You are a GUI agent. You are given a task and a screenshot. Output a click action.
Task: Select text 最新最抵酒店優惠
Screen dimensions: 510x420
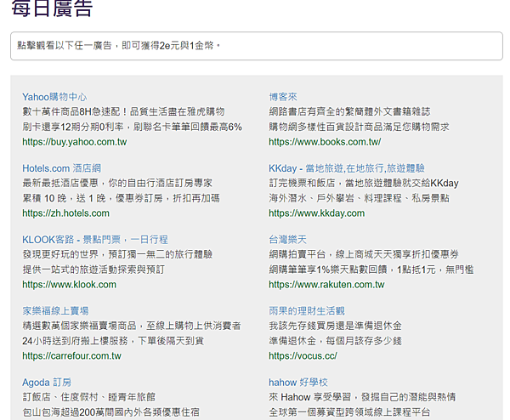coord(60,183)
